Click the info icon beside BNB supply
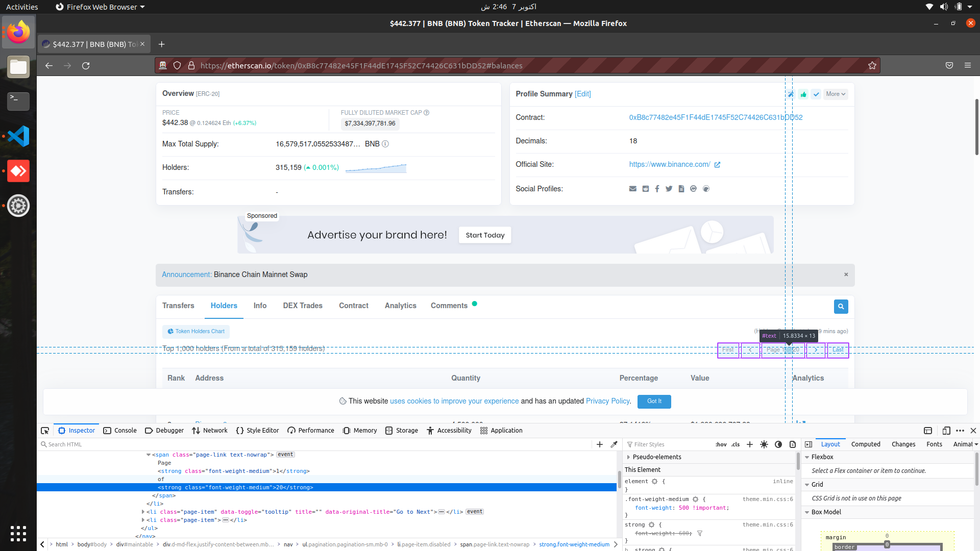The image size is (980, 551). [385, 144]
